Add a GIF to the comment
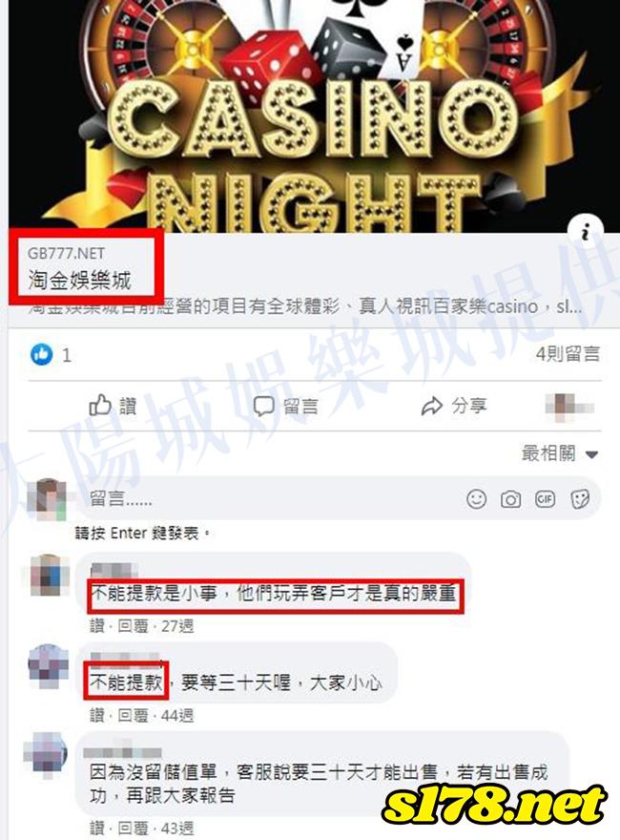 545,499
